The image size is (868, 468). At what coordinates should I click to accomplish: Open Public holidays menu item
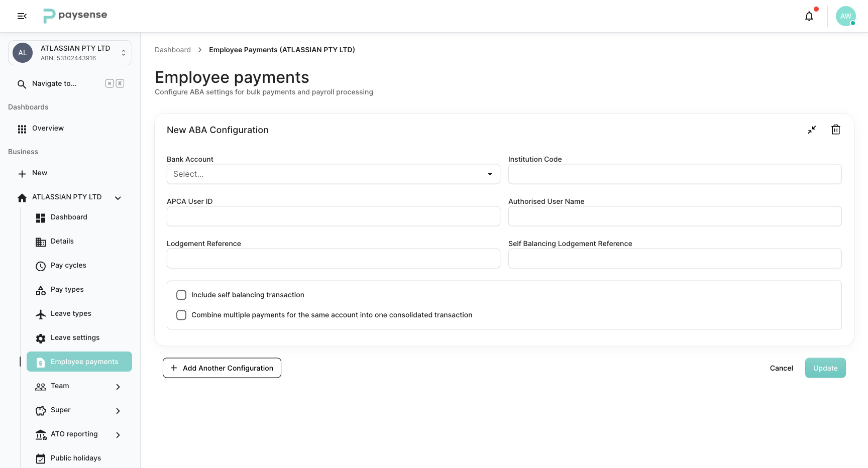point(79,458)
